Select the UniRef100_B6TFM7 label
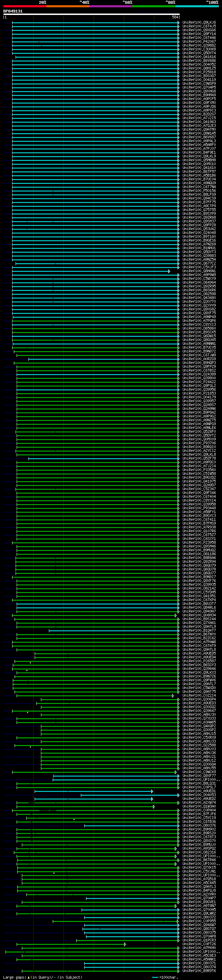This screenshot has width=222, height=980. (x=199, y=172)
